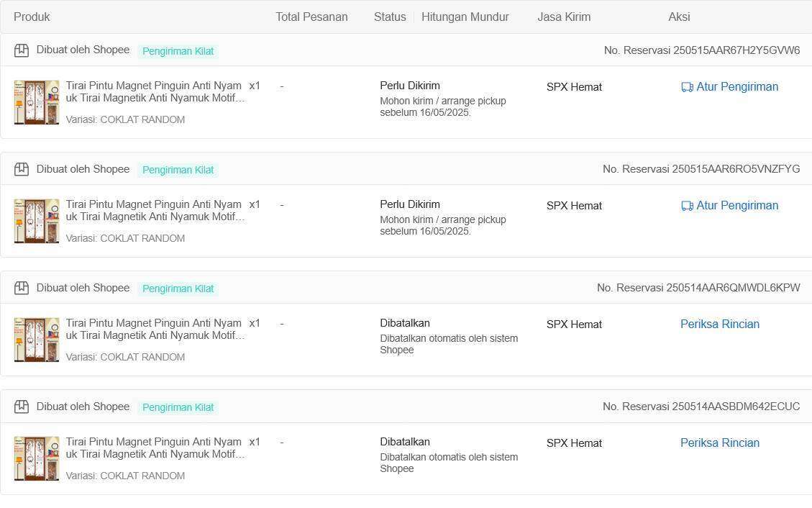This screenshot has height=508, width=812.
Task: Click the Shopee box icon for reservation 250515AAR6RO5VNZFYG
Action: [x=22, y=169]
